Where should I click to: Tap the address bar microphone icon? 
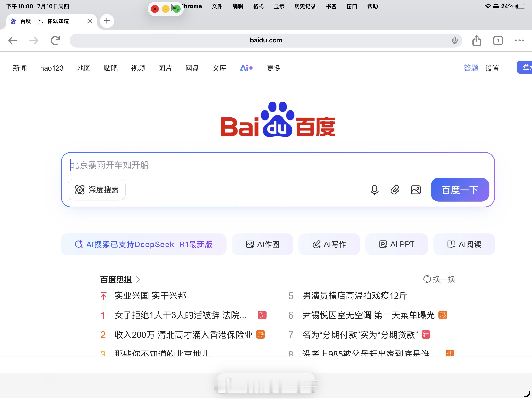(454, 41)
